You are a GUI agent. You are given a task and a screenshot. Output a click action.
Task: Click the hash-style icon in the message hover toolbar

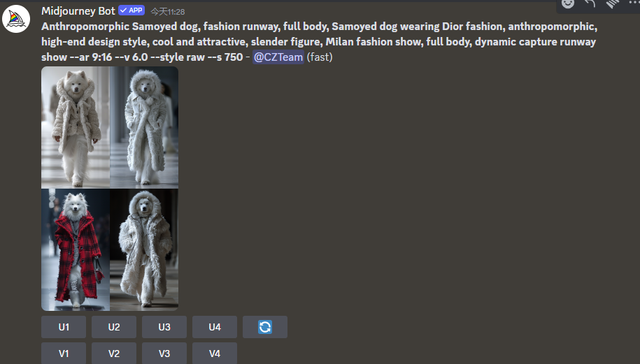pyautogui.click(x=612, y=3)
